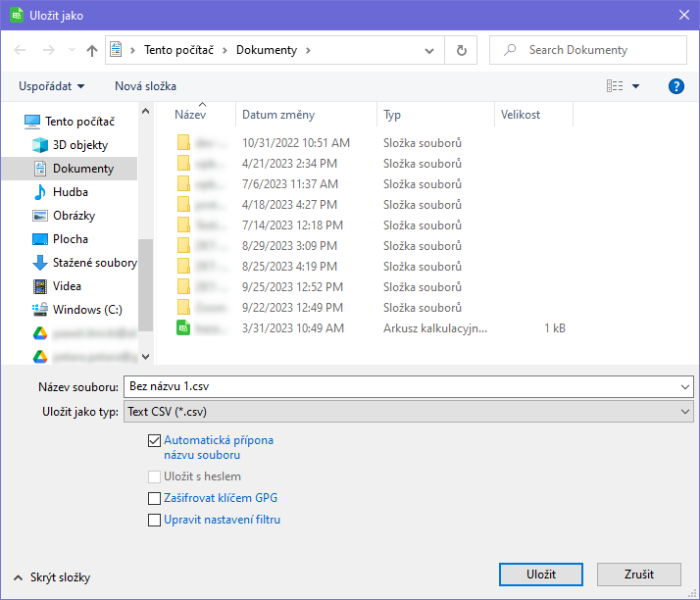Refresh the Dokumenty folder view
Image resolution: width=700 pixels, height=600 pixels.
click(461, 50)
